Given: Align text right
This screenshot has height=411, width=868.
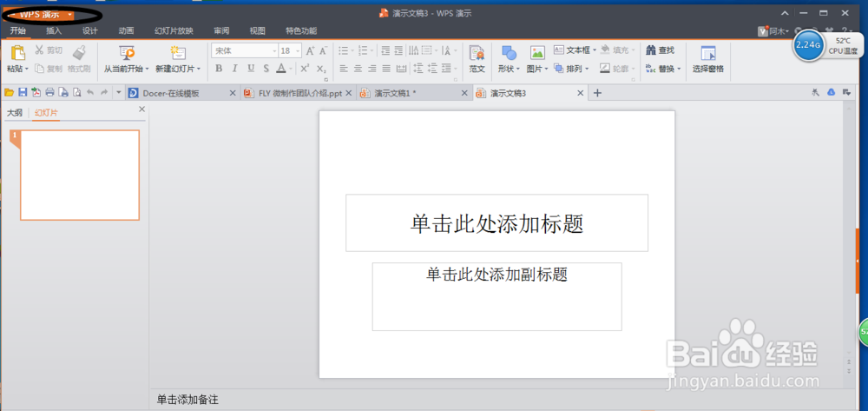Looking at the screenshot, I should pyautogui.click(x=372, y=69).
